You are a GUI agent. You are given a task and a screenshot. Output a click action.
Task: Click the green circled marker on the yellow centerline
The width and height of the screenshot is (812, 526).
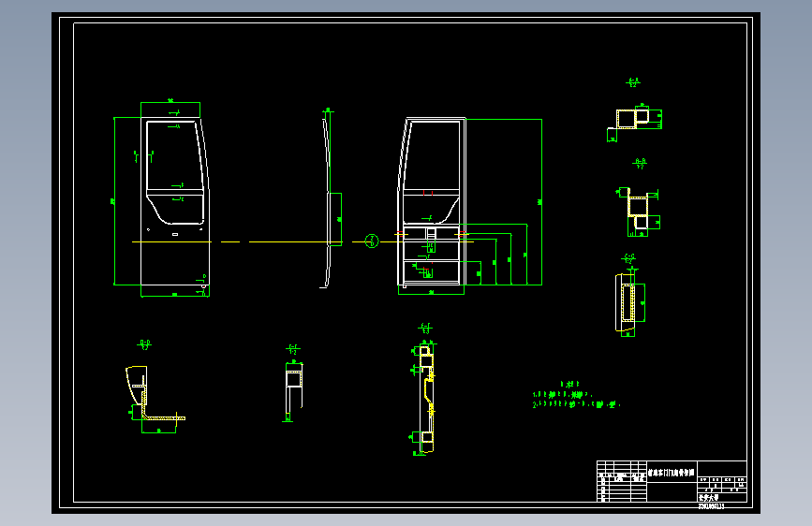pos(372,241)
